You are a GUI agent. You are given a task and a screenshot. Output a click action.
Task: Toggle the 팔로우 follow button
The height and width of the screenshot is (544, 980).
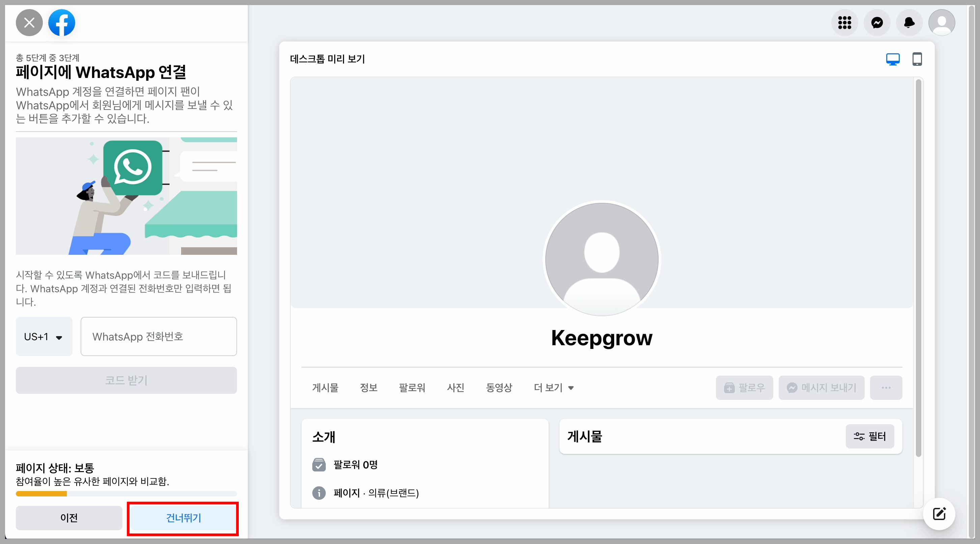tap(744, 387)
